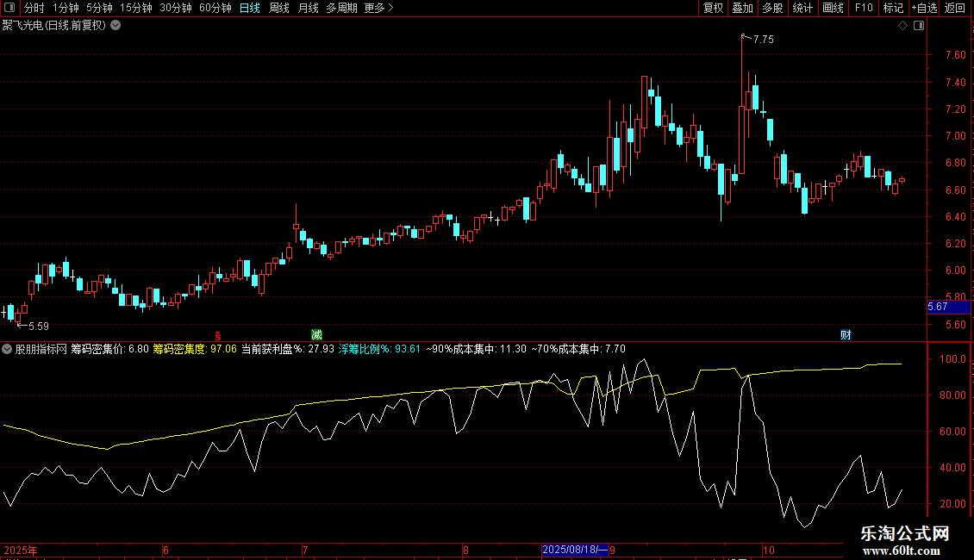Toggle the right side panel icon

pos(919,26)
